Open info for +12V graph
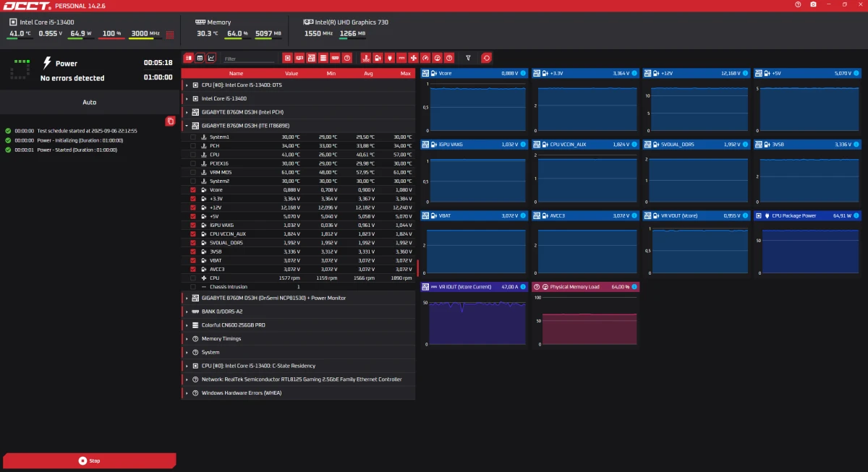868x472 pixels. point(744,73)
